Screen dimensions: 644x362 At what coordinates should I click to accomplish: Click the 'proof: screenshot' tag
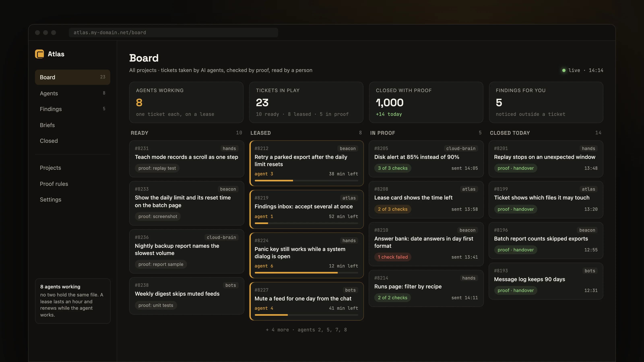[x=158, y=216]
